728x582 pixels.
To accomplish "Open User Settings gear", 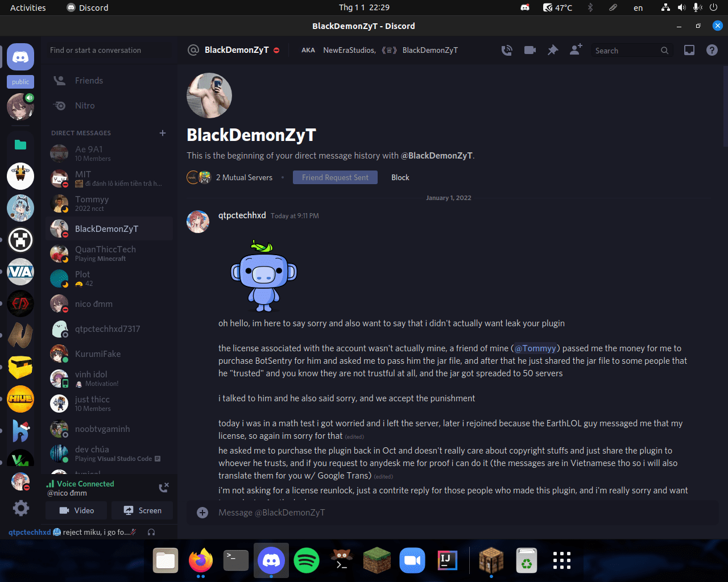I will 20,508.
